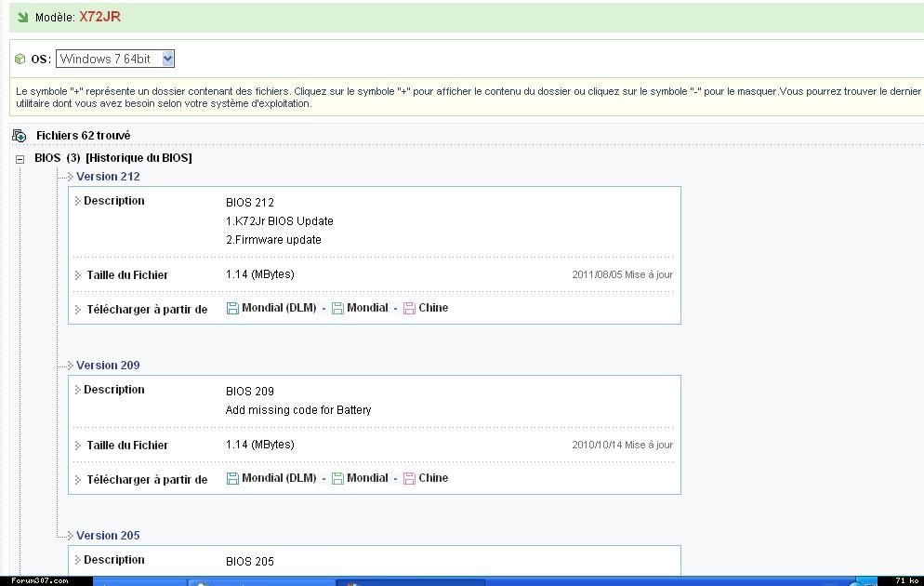Click the BIOS 205 description text
This screenshot has height=586, width=924.
pyautogui.click(x=250, y=561)
